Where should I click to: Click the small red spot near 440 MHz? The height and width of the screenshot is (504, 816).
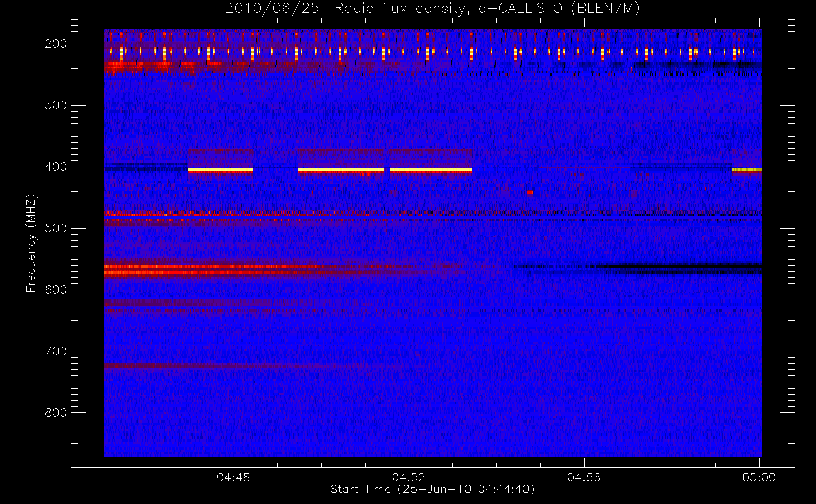point(530,192)
